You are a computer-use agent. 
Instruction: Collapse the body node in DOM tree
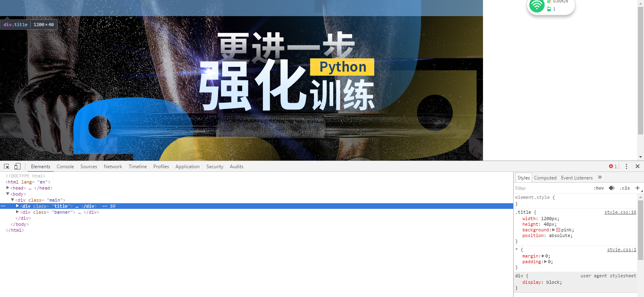pos(8,194)
